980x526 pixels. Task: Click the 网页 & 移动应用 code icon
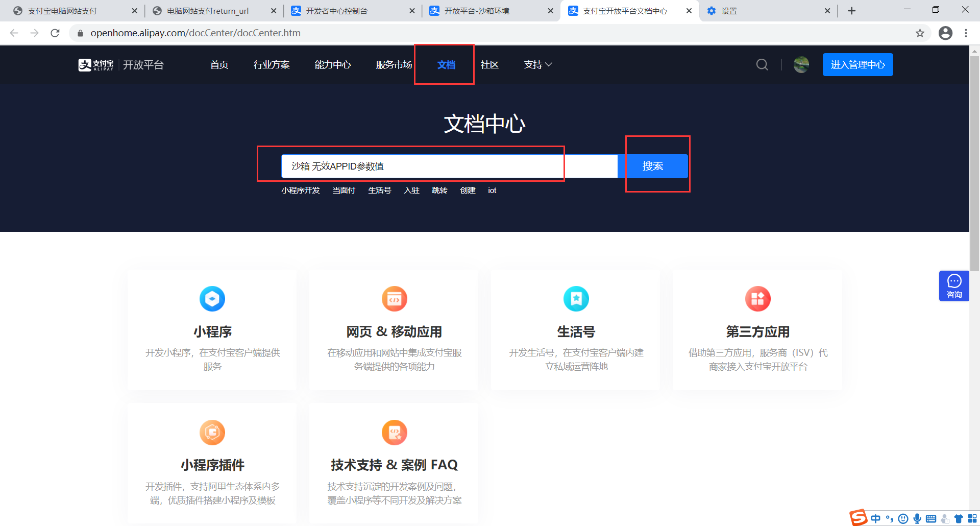coord(394,299)
